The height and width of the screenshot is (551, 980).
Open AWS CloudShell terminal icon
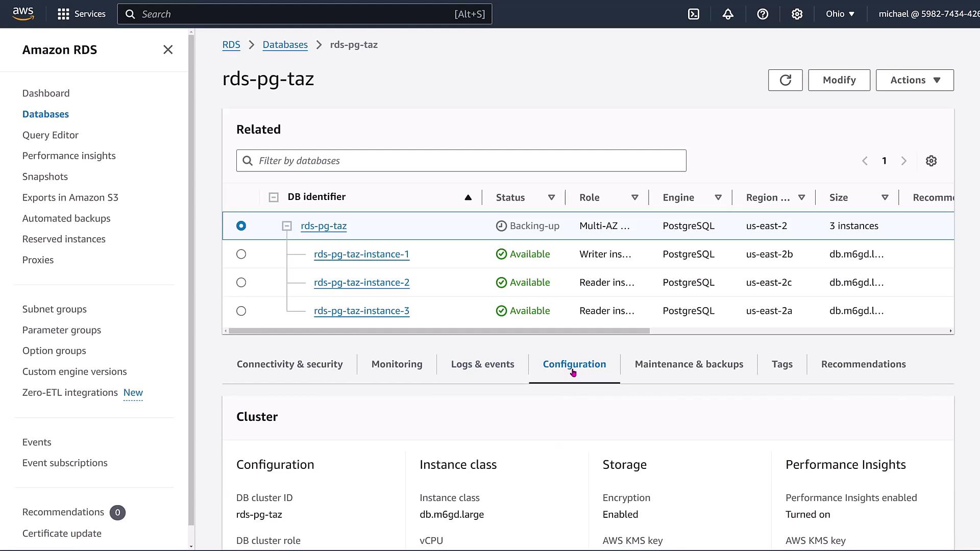[x=694, y=14]
